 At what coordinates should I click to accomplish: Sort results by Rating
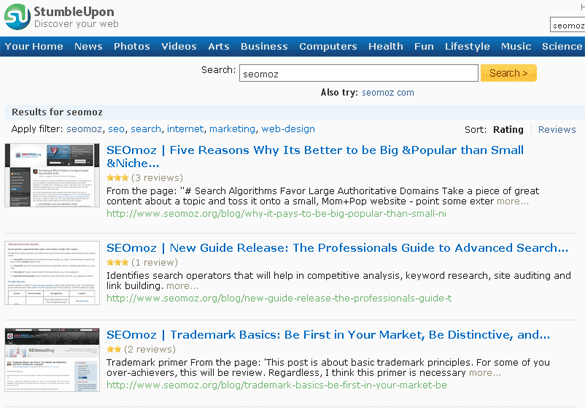[x=508, y=129]
